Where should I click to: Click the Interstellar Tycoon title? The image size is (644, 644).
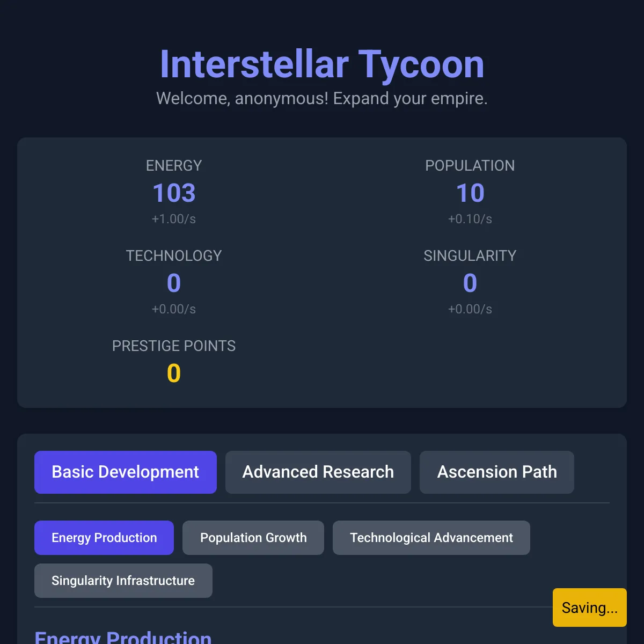pos(321,63)
